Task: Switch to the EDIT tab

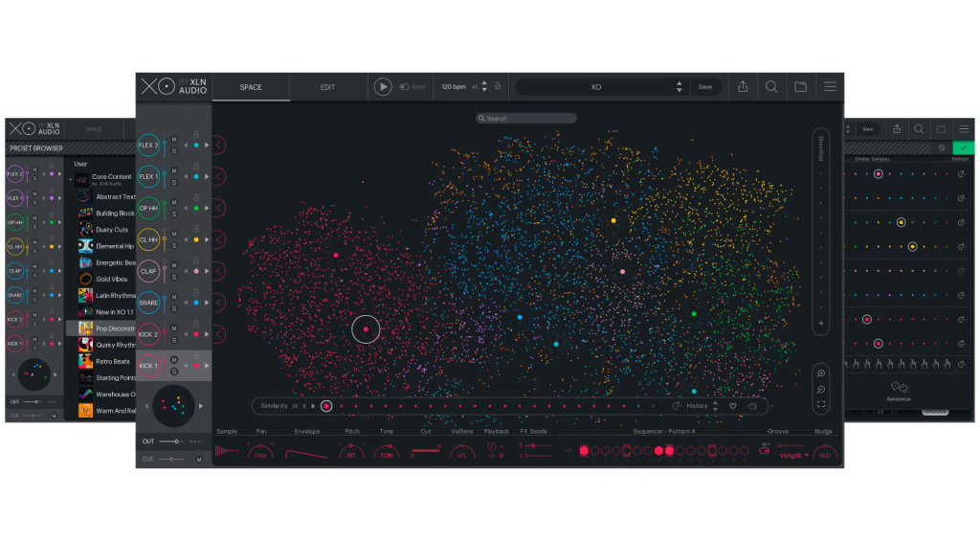Action: click(328, 87)
